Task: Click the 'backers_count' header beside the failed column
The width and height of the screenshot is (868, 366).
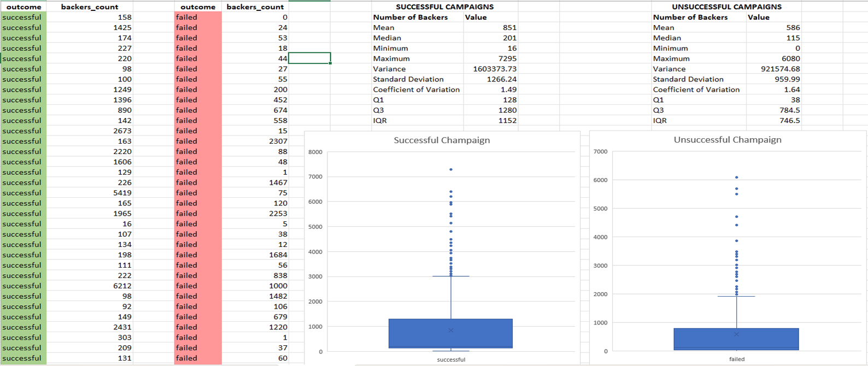Action: [x=255, y=7]
